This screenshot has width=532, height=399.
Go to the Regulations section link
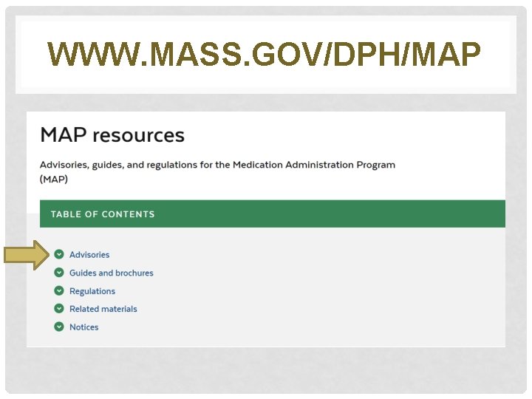pos(92,291)
